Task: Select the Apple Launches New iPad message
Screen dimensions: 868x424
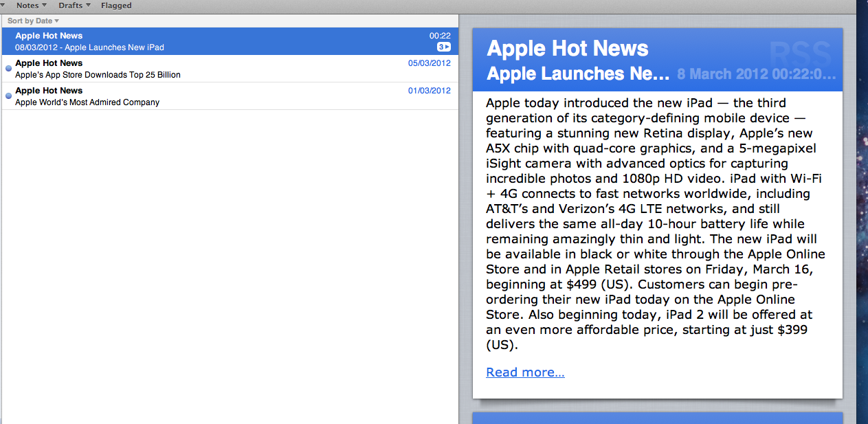Action: click(x=230, y=41)
